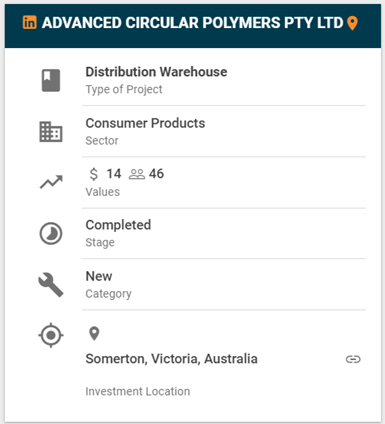Image resolution: width=385 pixels, height=424 pixels.
Task: Click the 46 jobs value
Action: 156,174
